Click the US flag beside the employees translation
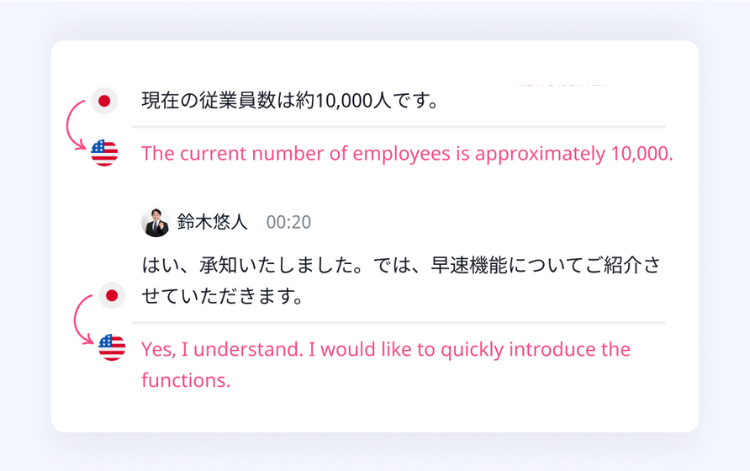Screen dimensions: 750x471 click(104, 153)
